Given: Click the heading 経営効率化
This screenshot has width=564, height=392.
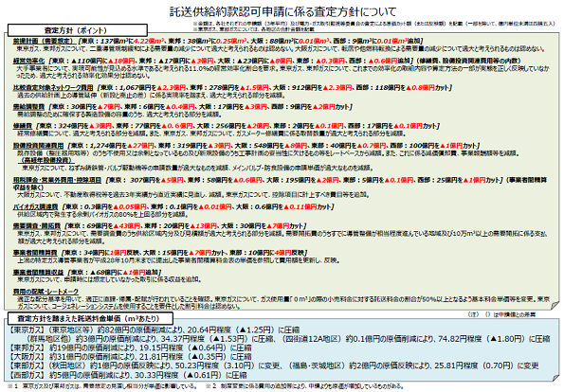Looking at the screenshot, I should pyautogui.click(x=29, y=61).
